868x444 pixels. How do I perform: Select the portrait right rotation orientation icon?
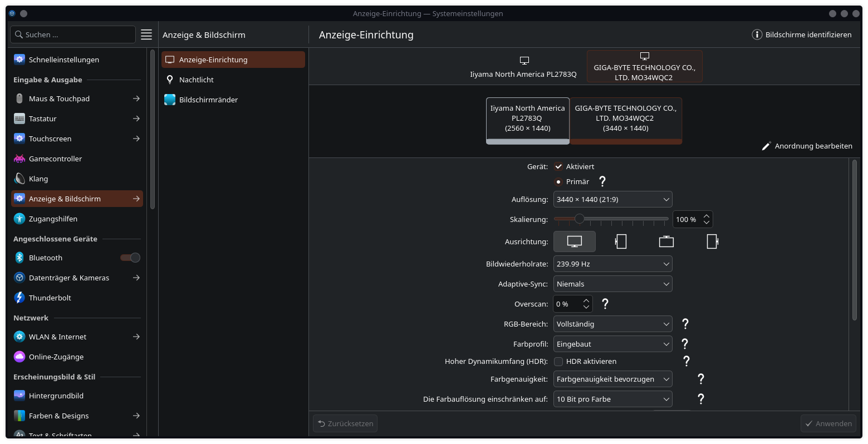(x=712, y=241)
